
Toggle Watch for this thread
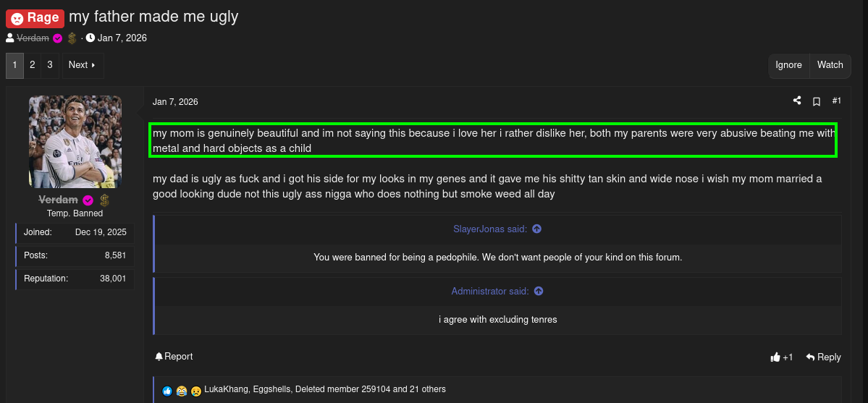point(830,65)
